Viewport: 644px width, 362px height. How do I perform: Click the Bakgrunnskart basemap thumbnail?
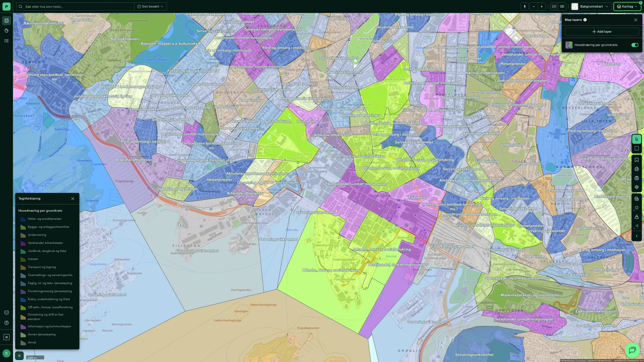click(575, 7)
